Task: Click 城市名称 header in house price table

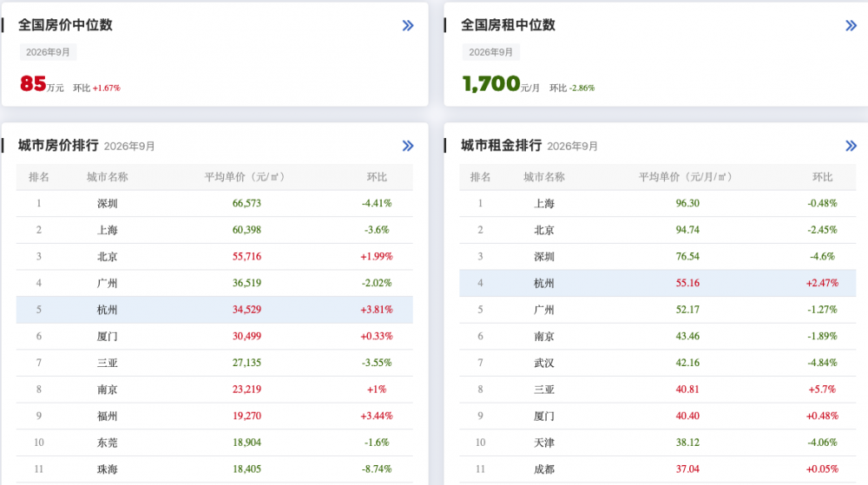Action: (108, 177)
